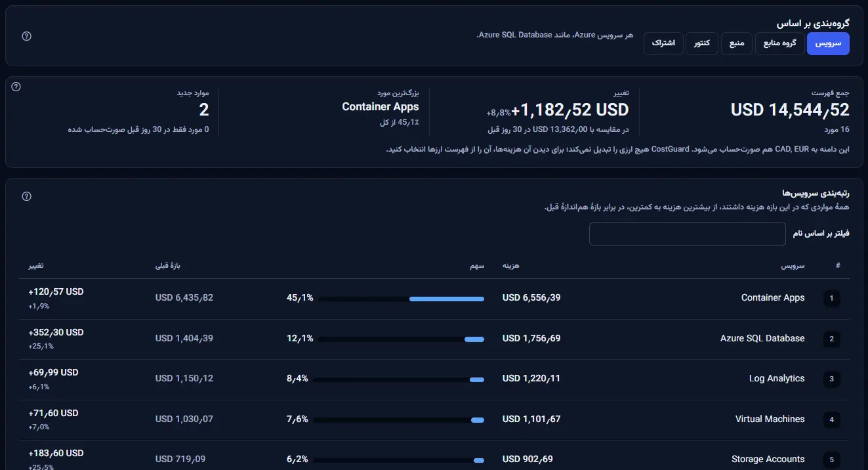Viewport: 868px width, 470px height.
Task: Click the previous period value USD 1,030٫07
Action: [x=184, y=419]
